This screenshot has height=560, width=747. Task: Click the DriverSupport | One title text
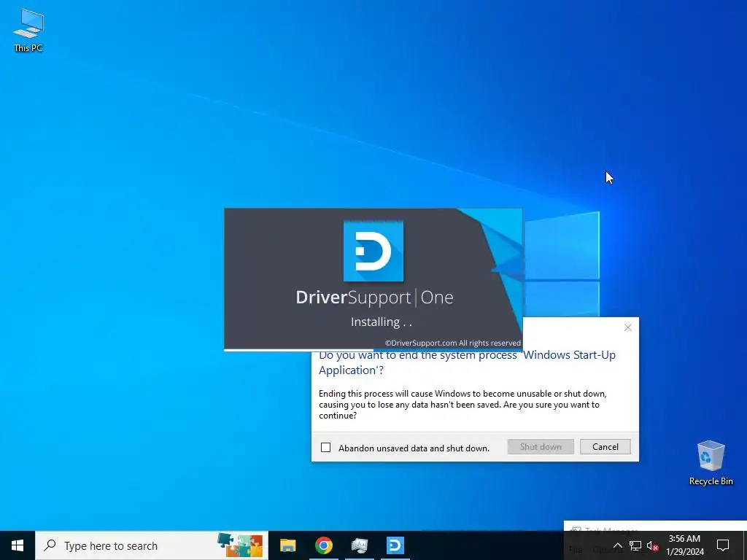pyautogui.click(x=374, y=297)
